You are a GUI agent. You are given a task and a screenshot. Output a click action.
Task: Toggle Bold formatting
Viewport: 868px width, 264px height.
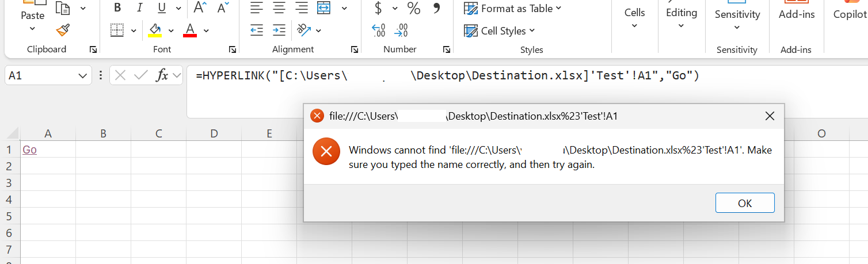coord(117,8)
